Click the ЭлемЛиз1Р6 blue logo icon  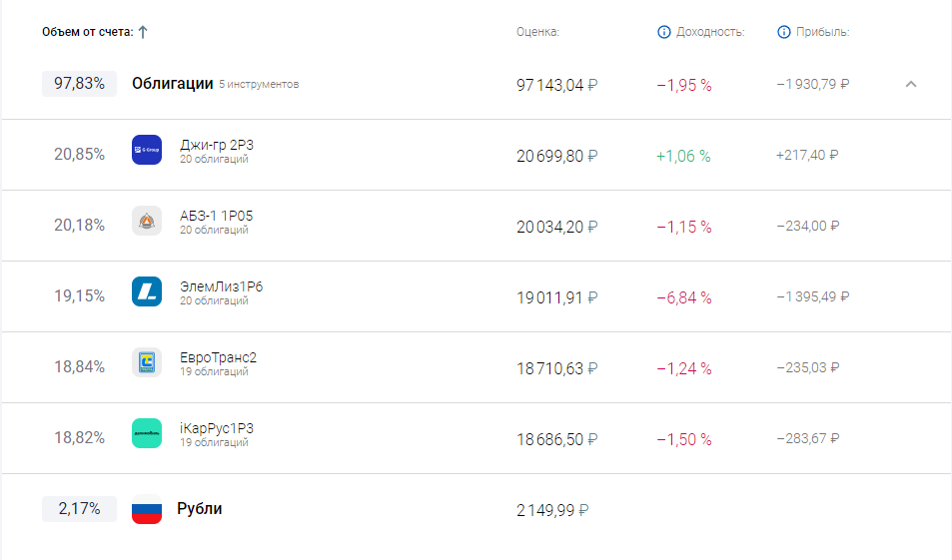point(147,291)
